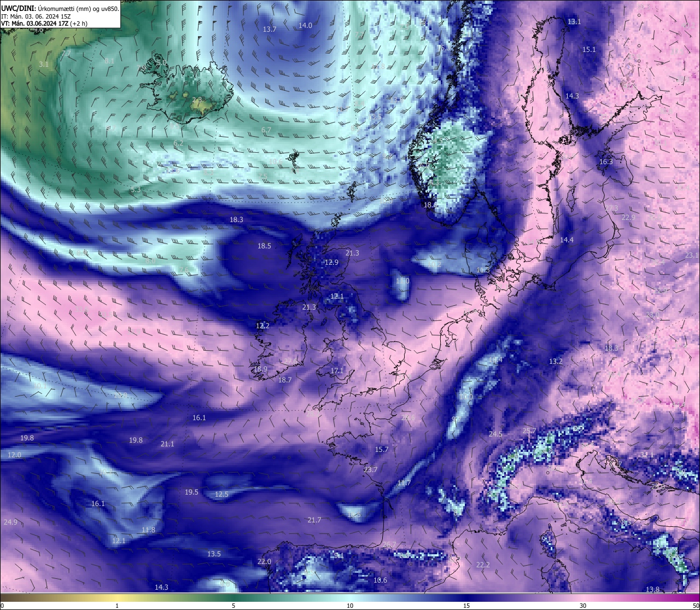This screenshot has height=610, width=700.
Task: Click the map value 22.9
Action: (628, 217)
